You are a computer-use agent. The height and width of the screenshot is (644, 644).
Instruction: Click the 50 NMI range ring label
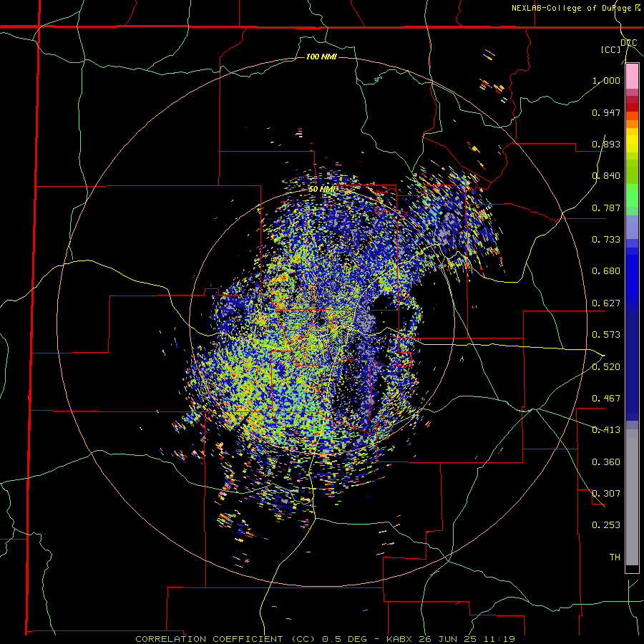(x=321, y=190)
